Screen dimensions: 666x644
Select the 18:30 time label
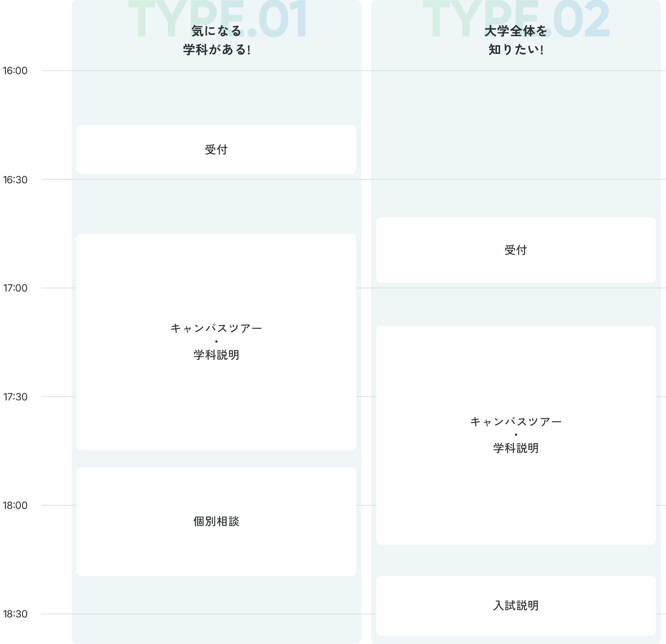(15, 614)
